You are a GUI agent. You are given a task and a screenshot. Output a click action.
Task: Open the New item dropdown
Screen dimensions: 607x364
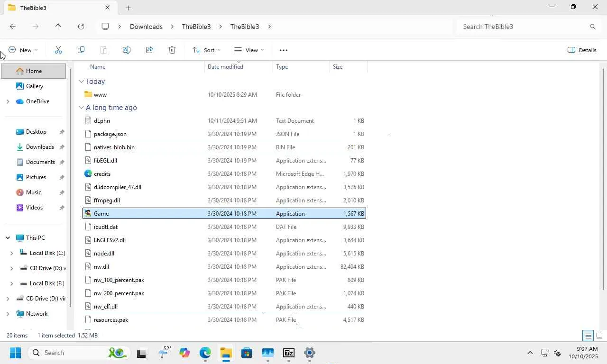click(23, 50)
